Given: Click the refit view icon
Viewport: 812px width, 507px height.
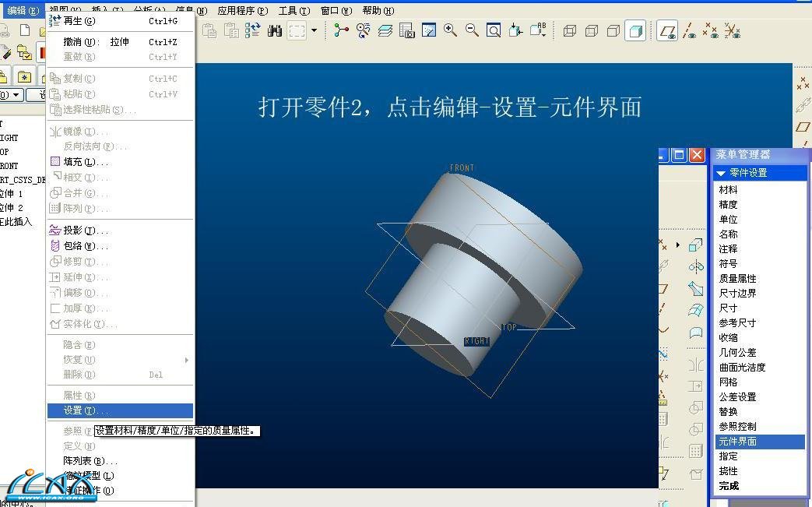Looking at the screenshot, I should (x=494, y=30).
